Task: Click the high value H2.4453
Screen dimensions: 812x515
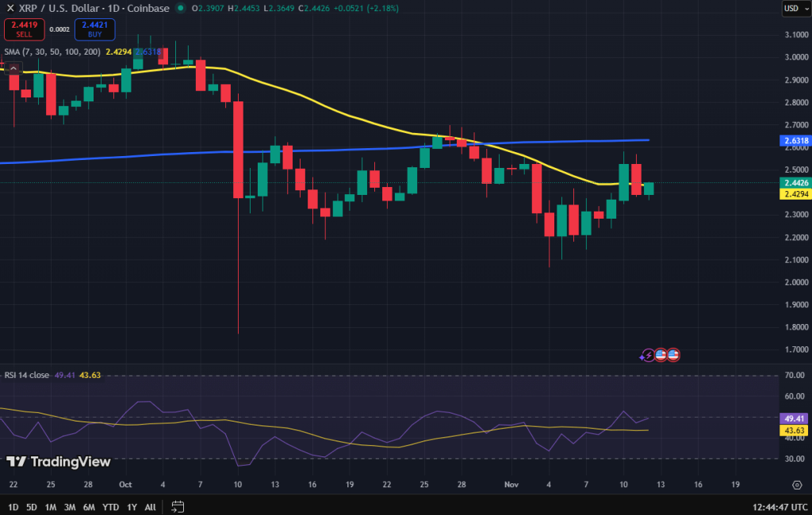Action: pos(244,8)
